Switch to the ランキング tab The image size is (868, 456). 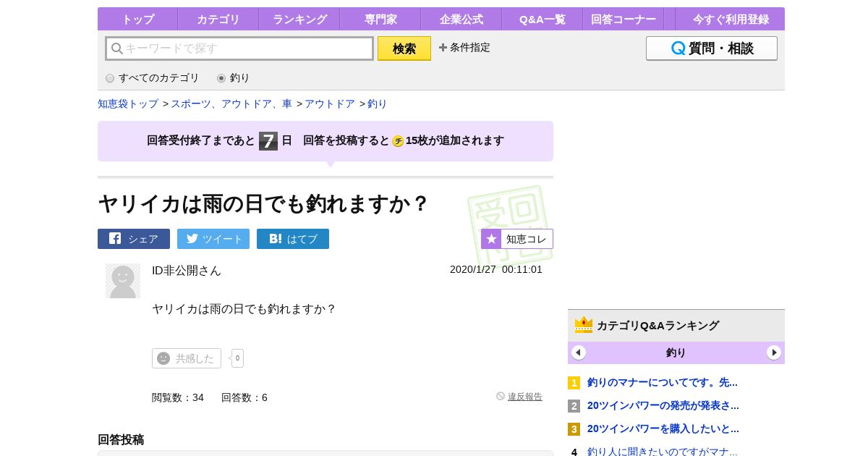coord(299,19)
